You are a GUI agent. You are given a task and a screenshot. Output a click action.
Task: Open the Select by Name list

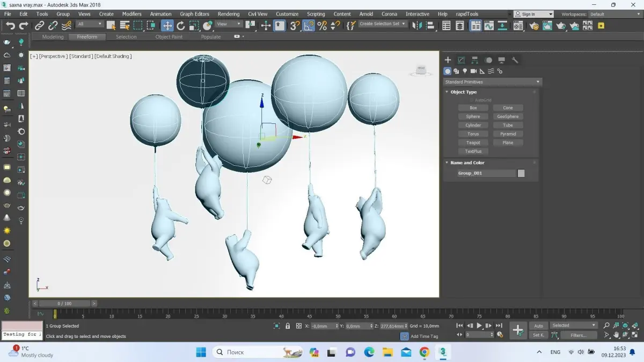(125, 25)
